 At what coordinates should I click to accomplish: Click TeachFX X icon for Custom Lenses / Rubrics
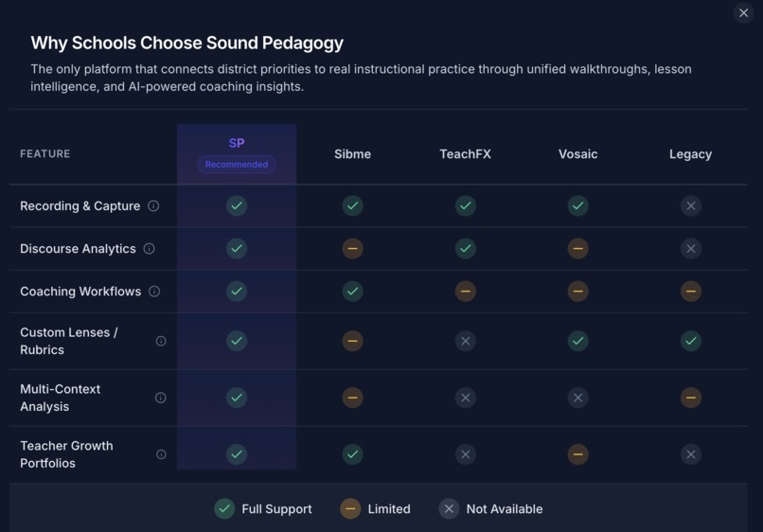[465, 341]
